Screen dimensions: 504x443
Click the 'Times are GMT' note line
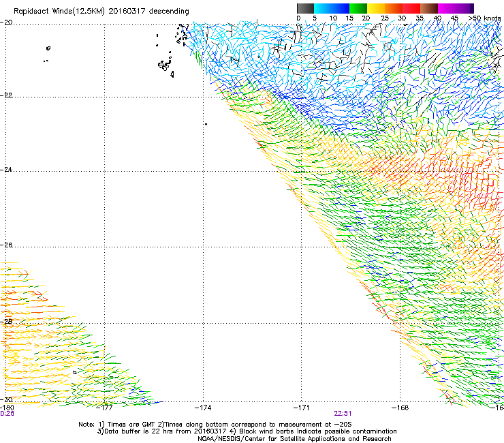(215, 425)
